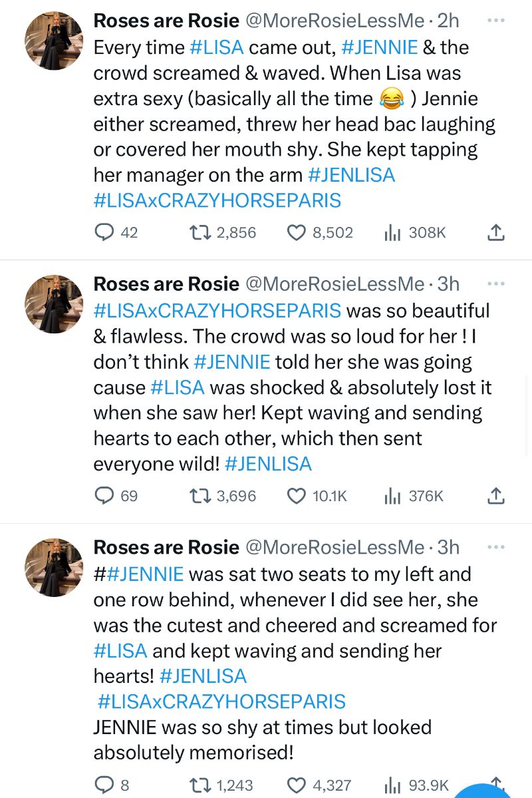This screenshot has width=532, height=798.
Task: Open the more options menu on the 2h tweet
Action: (x=496, y=20)
